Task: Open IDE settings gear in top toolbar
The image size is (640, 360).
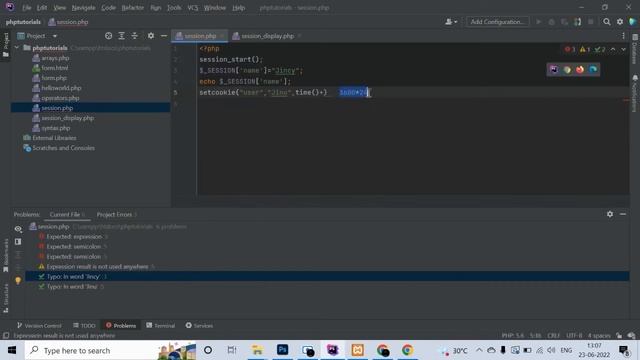Action: pyautogui.click(x=620, y=22)
